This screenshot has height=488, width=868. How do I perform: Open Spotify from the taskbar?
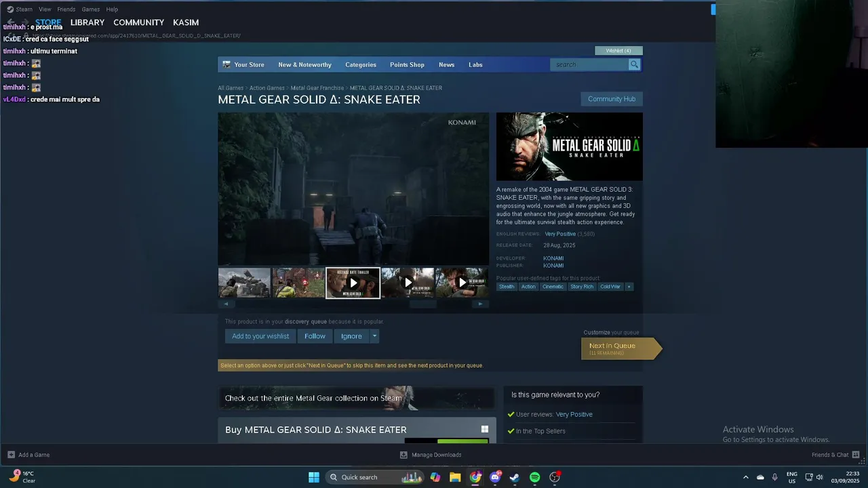coord(534,477)
